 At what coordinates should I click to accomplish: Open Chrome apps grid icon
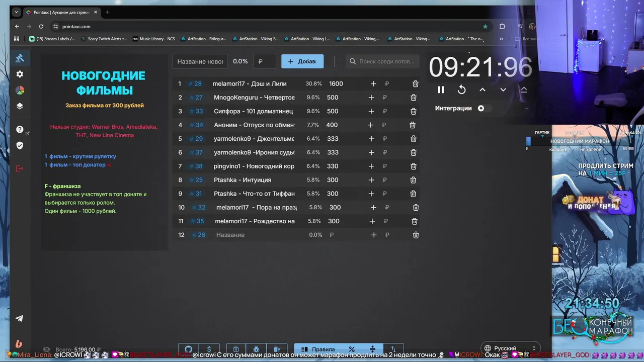click(x=17, y=39)
